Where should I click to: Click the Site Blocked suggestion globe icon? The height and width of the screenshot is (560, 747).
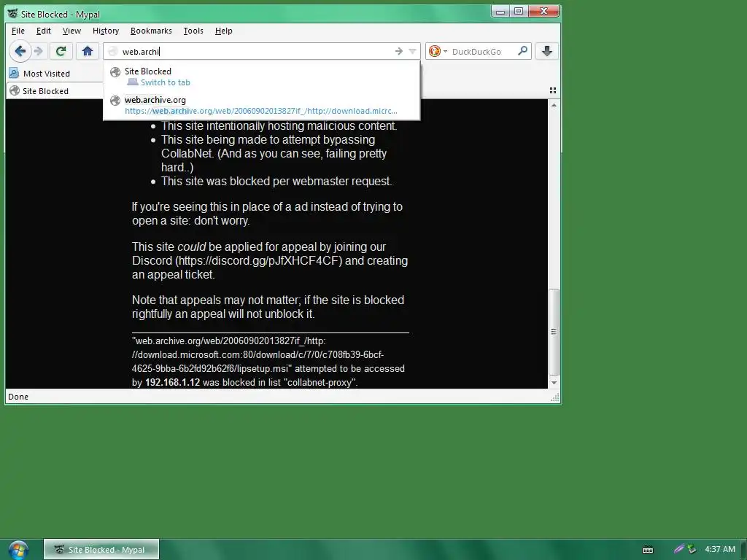(x=115, y=72)
